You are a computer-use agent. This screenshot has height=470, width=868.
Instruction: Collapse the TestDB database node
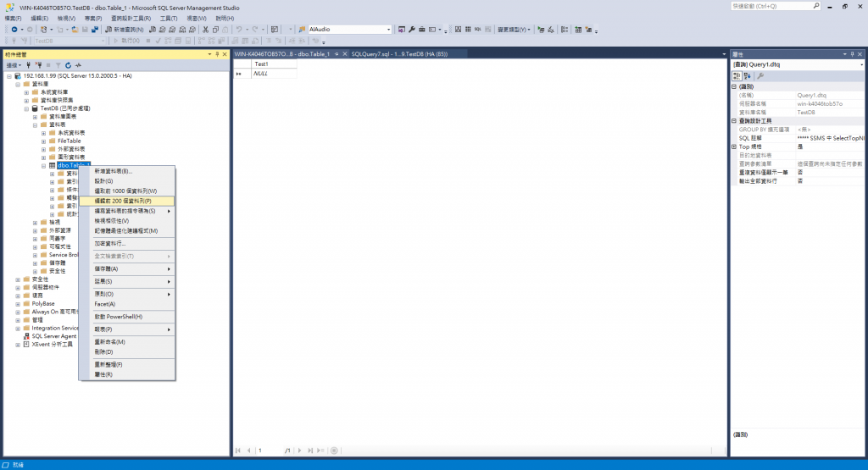[x=26, y=109]
